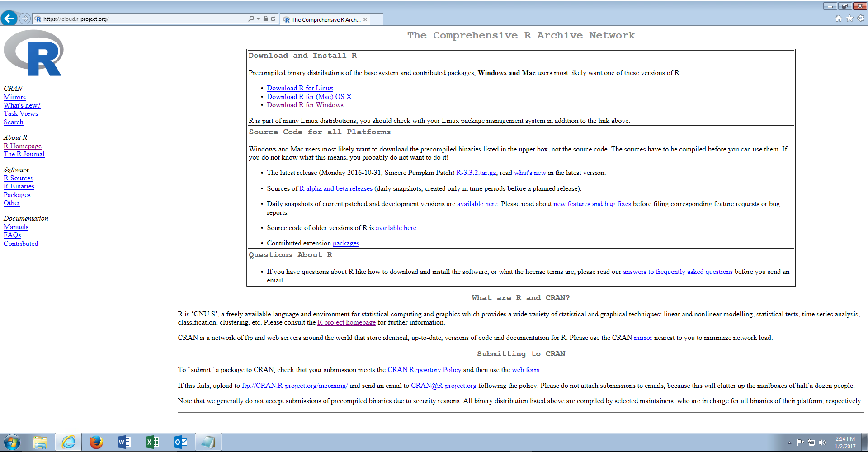Open the R Binaries link
This screenshot has width=868, height=452.
click(x=19, y=186)
